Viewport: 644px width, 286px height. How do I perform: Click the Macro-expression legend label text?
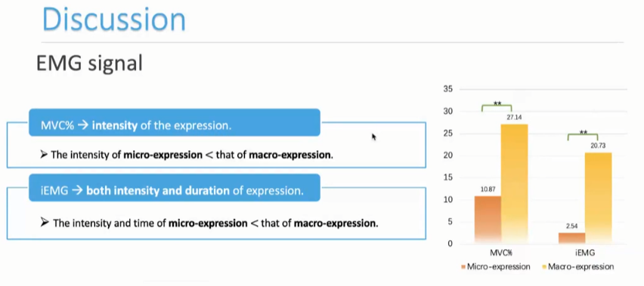coord(581,266)
